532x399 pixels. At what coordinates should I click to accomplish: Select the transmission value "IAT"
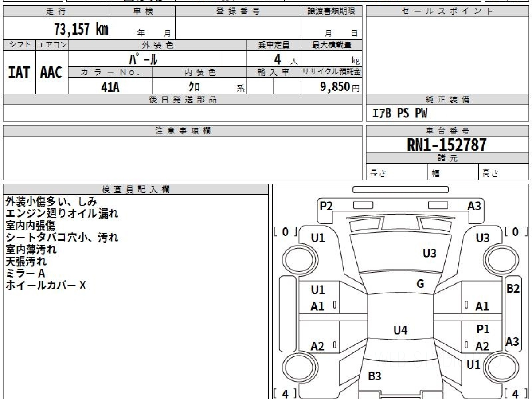point(19,73)
